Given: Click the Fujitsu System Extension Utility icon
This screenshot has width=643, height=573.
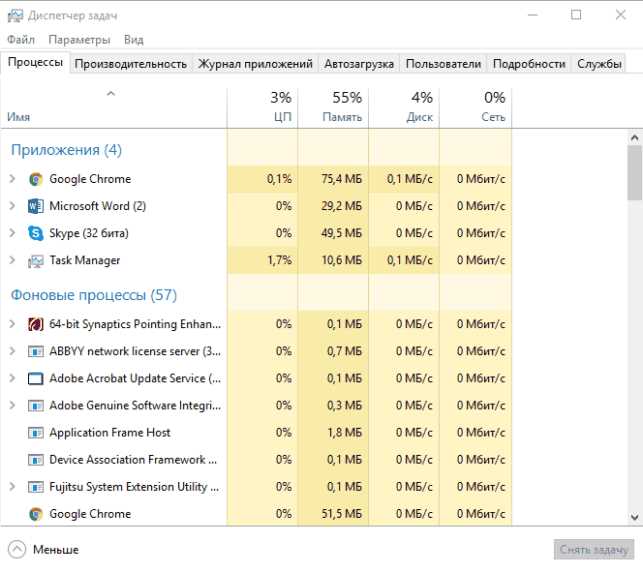Looking at the screenshot, I should (x=36, y=487).
